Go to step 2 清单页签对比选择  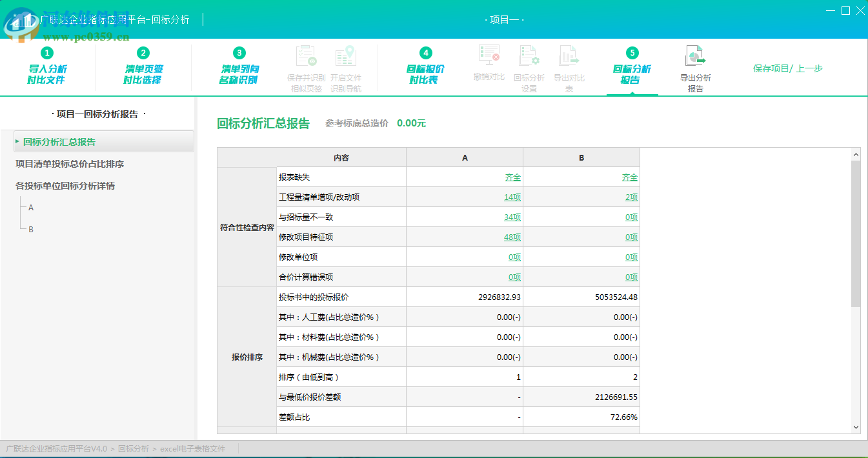point(143,65)
